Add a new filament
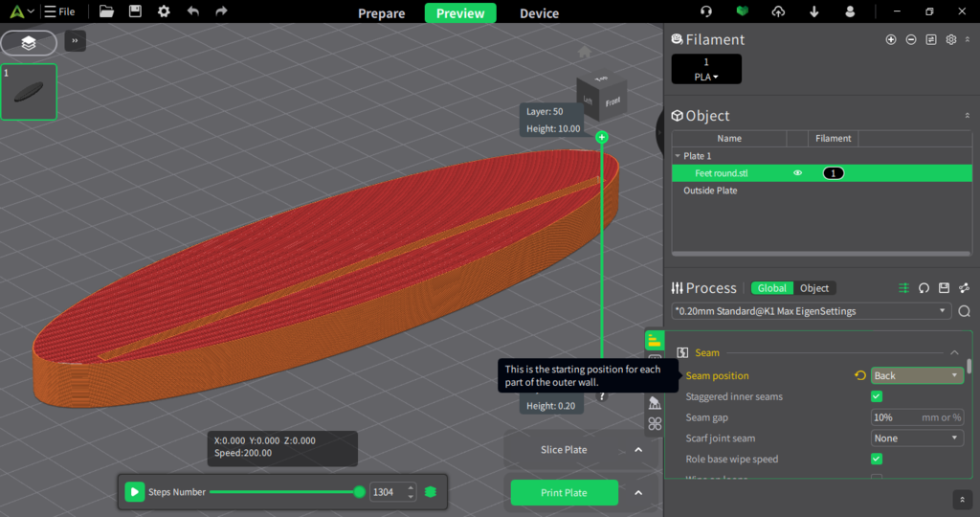This screenshot has width=980, height=517. point(891,39)
